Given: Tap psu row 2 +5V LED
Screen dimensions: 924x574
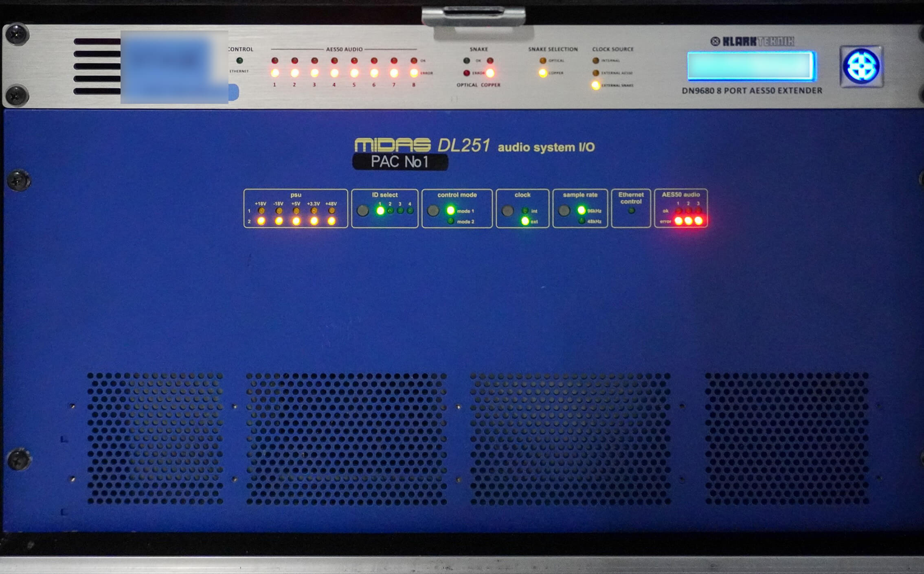Looking at the screenshot, I should pos(296,221).
